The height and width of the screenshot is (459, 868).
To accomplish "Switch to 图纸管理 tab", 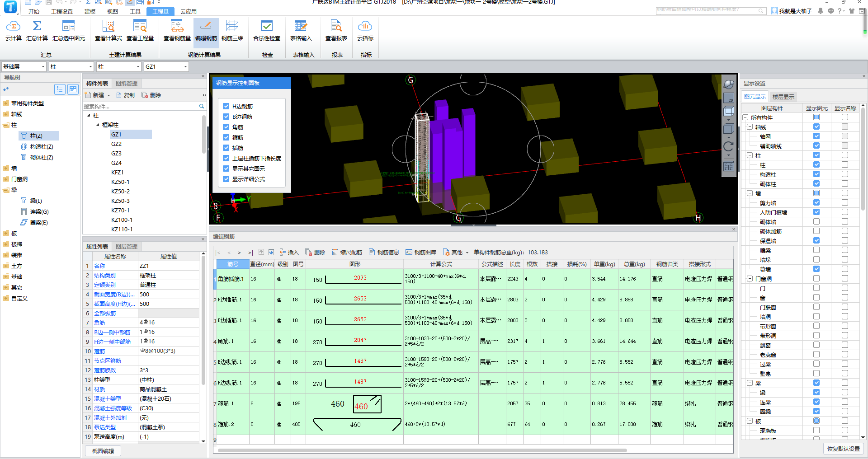I will point(127,83).
